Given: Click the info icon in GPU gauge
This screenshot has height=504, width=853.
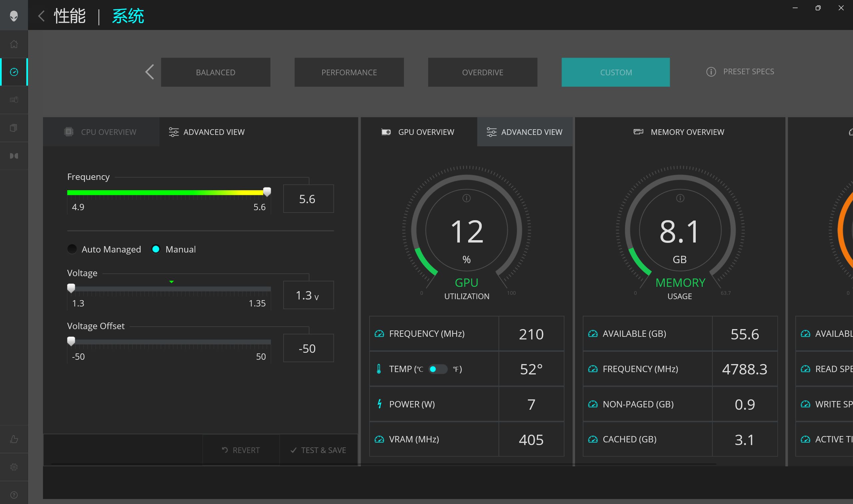Looking at the screenshot, I should click(x=466, y=198).
